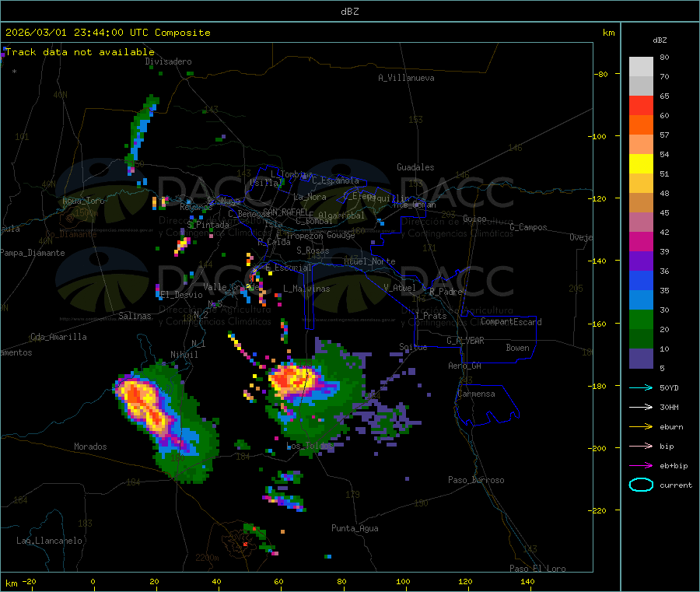Click the 'Guadales' map label

click(415, 167)
